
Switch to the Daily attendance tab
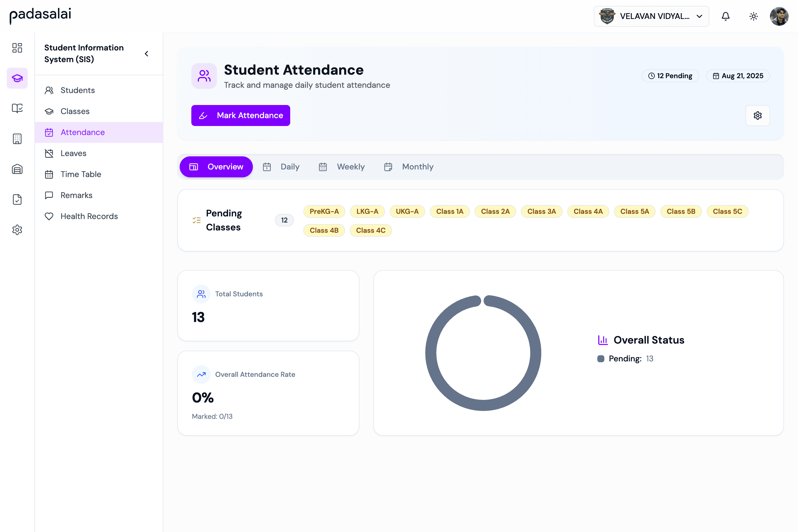tap(282, 167)
